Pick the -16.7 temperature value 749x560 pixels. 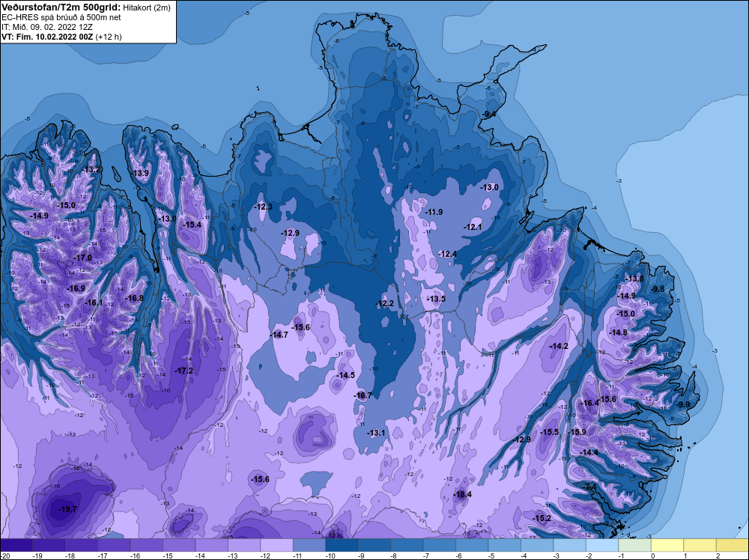click(363, 395)
